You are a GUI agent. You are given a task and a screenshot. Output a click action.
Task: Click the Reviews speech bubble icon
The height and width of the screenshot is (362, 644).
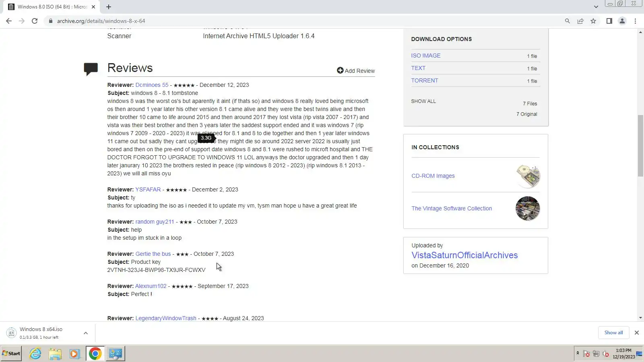click(x=91, y=69)
